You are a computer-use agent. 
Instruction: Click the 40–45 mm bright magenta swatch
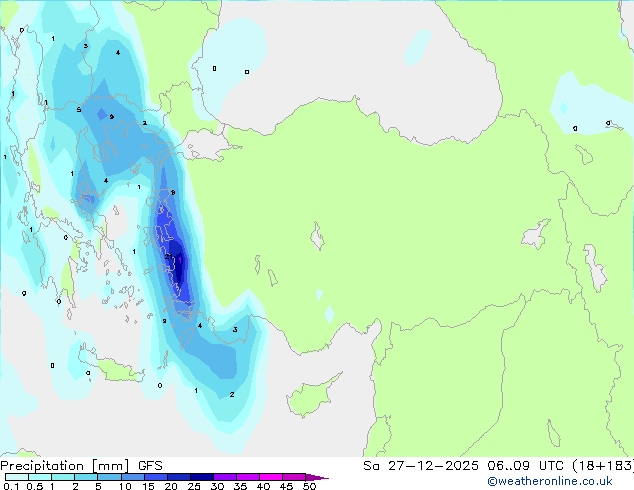pyautogui.click(x=271, y=477)
